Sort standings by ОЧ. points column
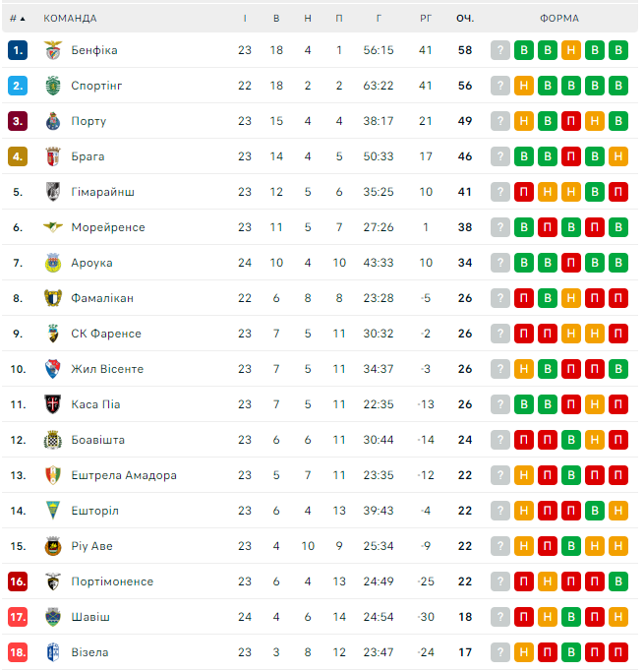644x672 pixels. pos(465,18)
